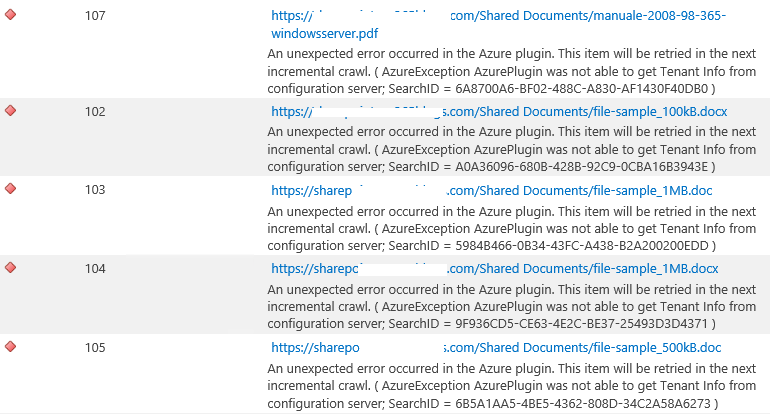Image resolution: width=770 pixels, height=414 pixels.
Task: Click the red error icon for item 102
Action: click(x=10, y=111)
